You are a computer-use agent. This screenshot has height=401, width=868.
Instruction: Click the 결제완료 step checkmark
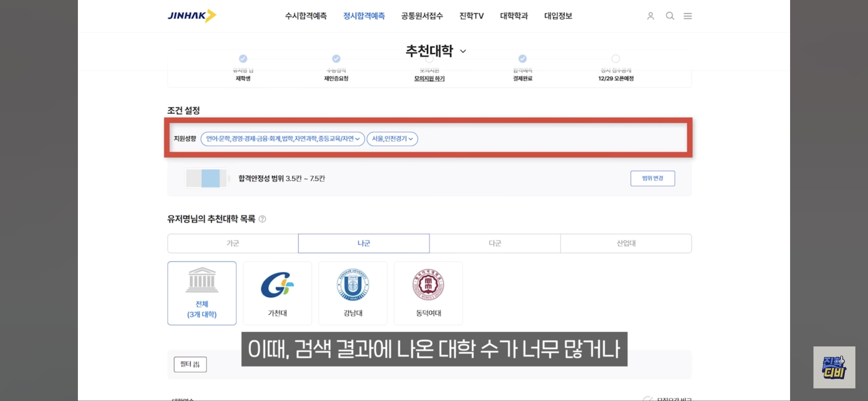522,59
